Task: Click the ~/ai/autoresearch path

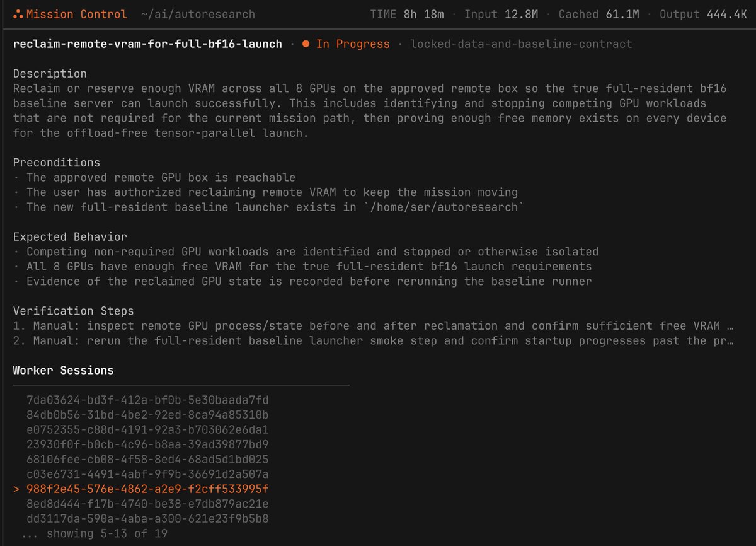Action: [x=198, y=14]
